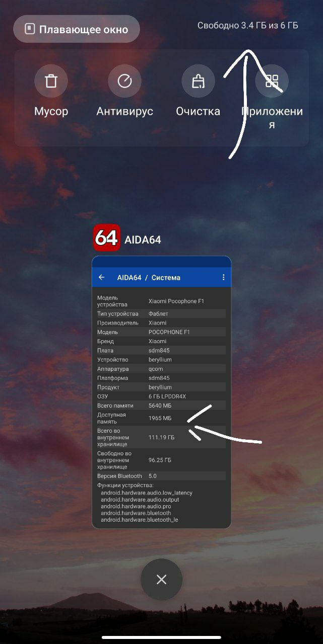Image resolution: width=323 pixels, height=644 pixels.
Task: Tap the back arrow in AIDA64 header
Action: coord(102,277)
